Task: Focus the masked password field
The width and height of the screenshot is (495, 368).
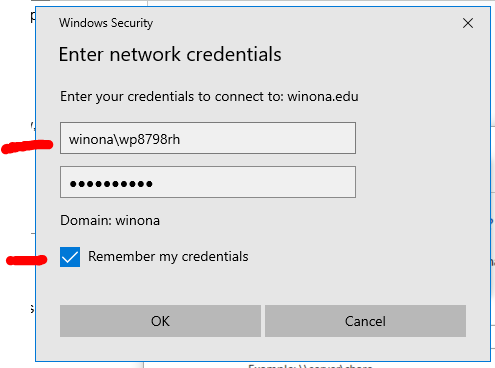Action: [x=208, y=182]
